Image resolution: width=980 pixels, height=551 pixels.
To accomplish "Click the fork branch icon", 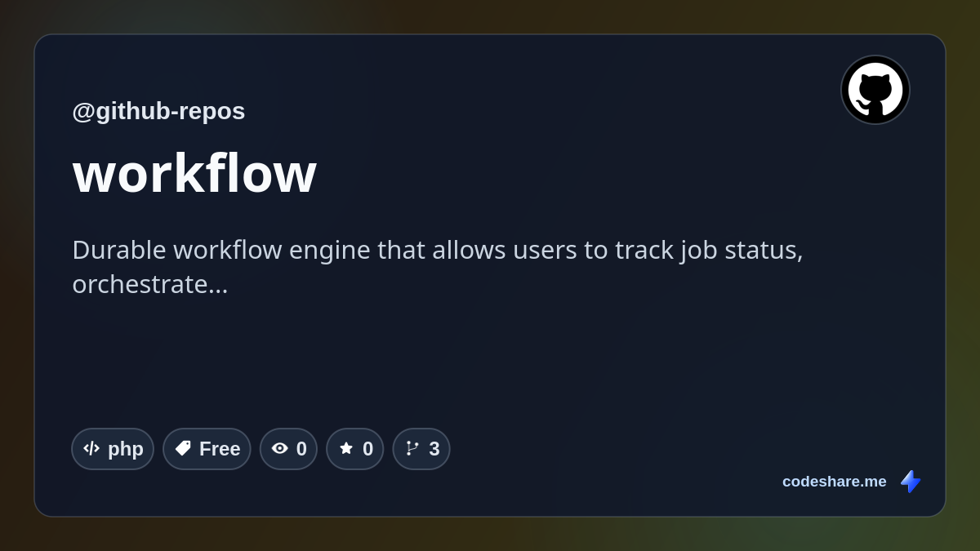I will pyautogui.click(x=412, y=448).
